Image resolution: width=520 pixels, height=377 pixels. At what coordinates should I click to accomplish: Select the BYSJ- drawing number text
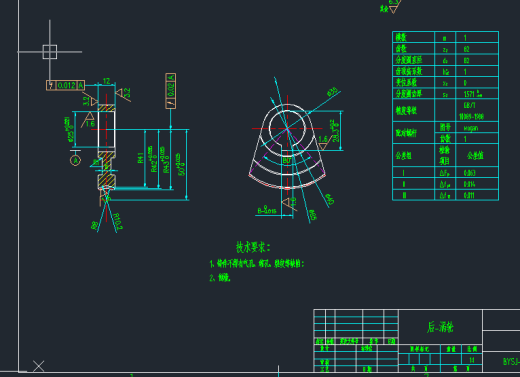click(511, 362)
